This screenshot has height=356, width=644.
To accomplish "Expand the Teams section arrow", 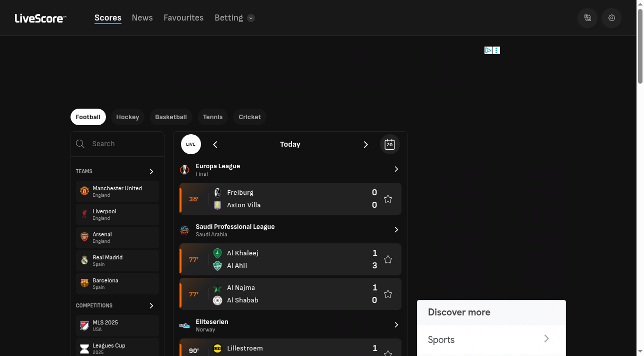I will 151,172.
